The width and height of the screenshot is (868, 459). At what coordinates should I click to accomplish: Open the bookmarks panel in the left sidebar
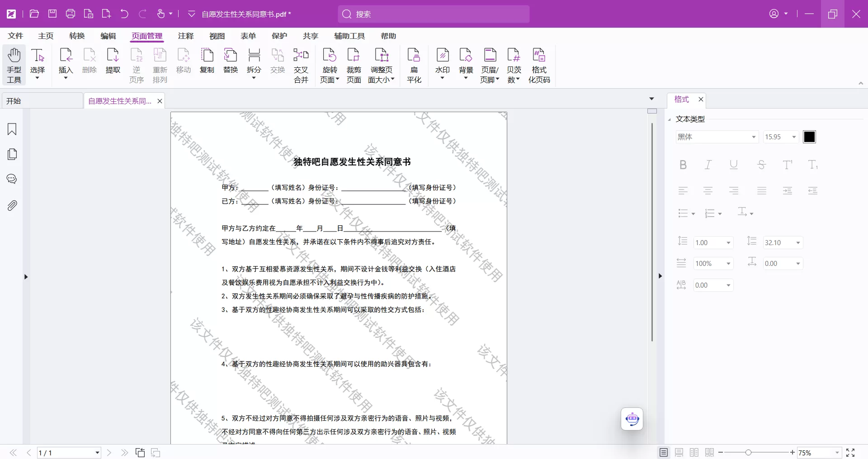pos(12,130)
